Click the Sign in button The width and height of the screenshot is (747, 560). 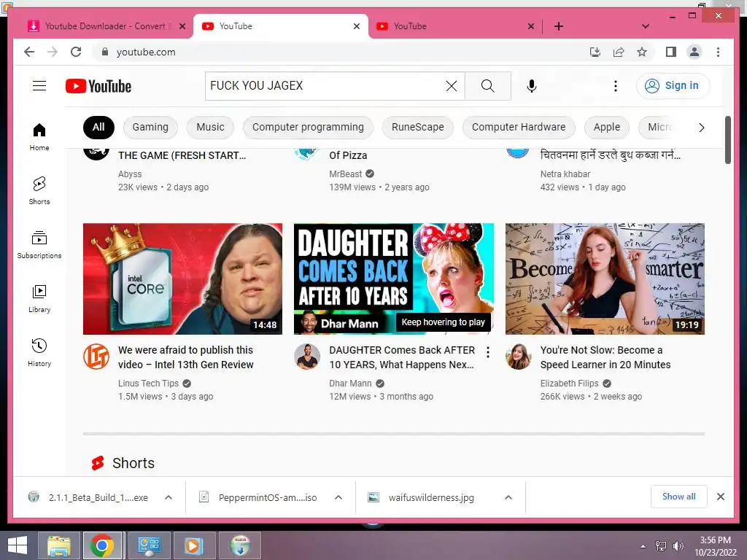pos(673,86)
